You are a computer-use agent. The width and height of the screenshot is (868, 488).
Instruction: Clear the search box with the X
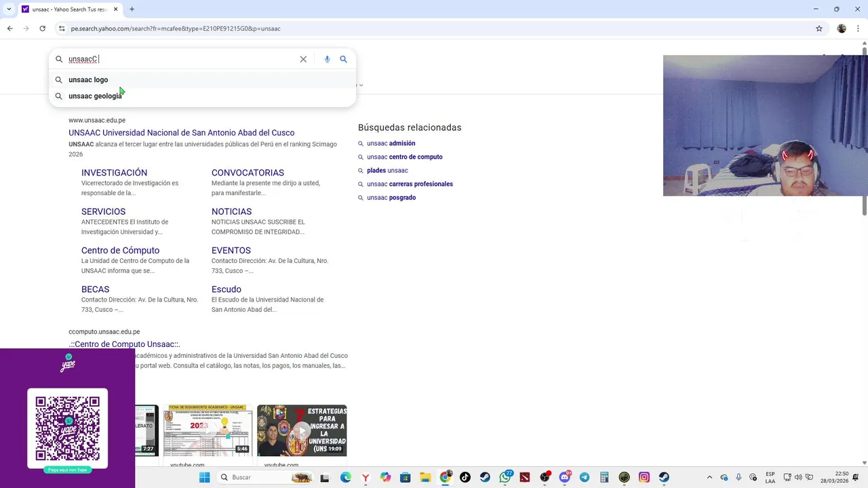click(x=303, y=59)
